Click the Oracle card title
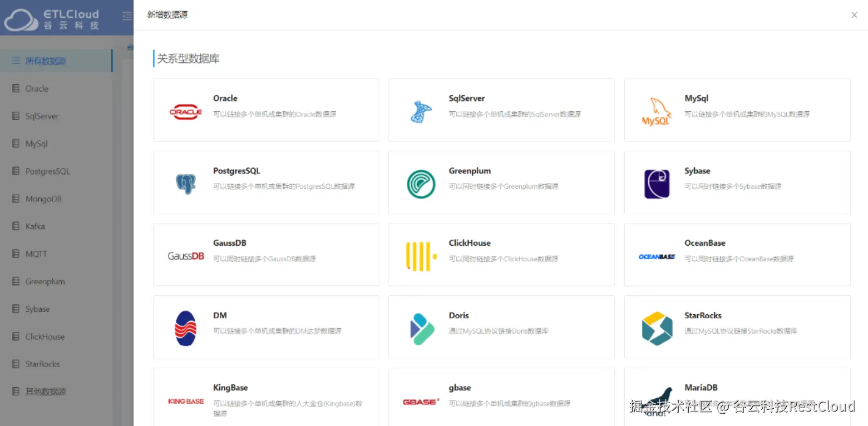This screenshot has height=426, width=868. pos(225,98)
